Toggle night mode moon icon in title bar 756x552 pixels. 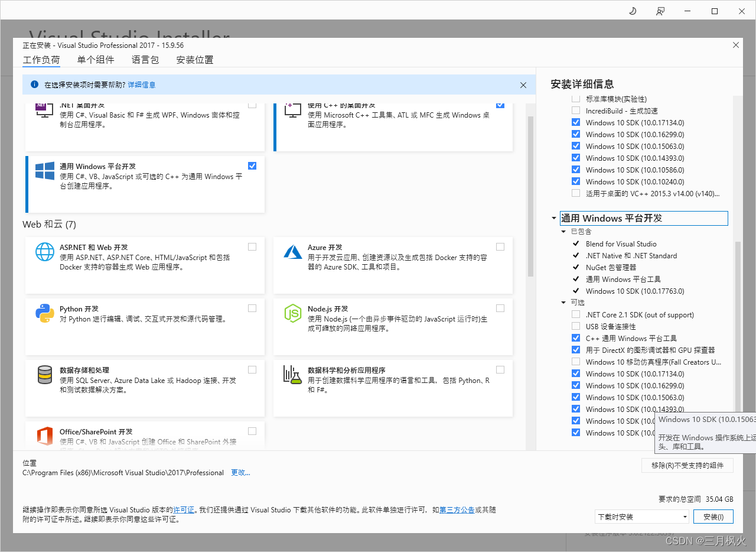pyautogui.click(x=633, y=11)
